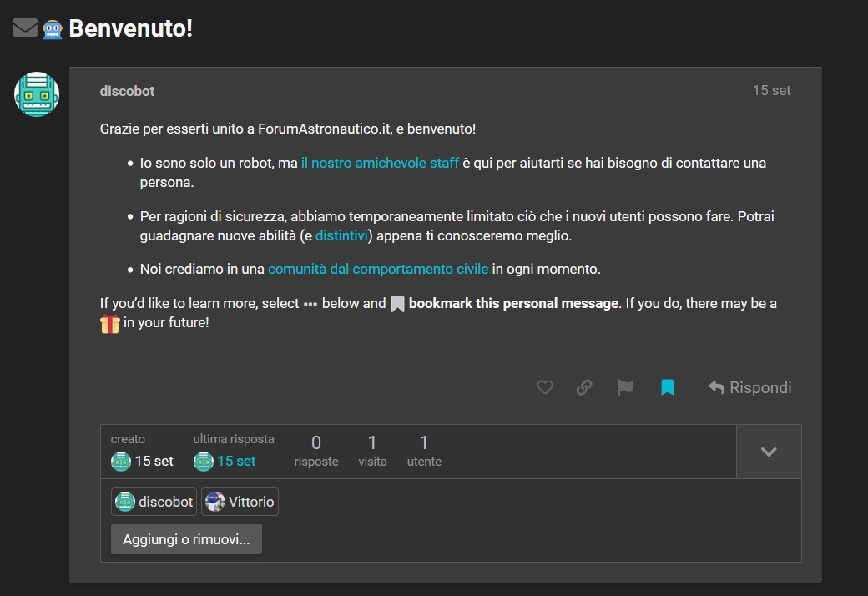Viewport: 868px width, 596px height.
Task: Click 'Grazie per esserti unito' welcome line
Action: click(x=288, y=129)
